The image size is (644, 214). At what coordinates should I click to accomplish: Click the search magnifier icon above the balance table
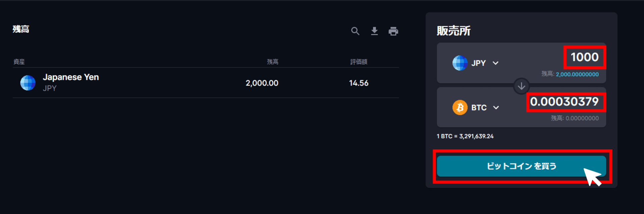tap(355, 31)
